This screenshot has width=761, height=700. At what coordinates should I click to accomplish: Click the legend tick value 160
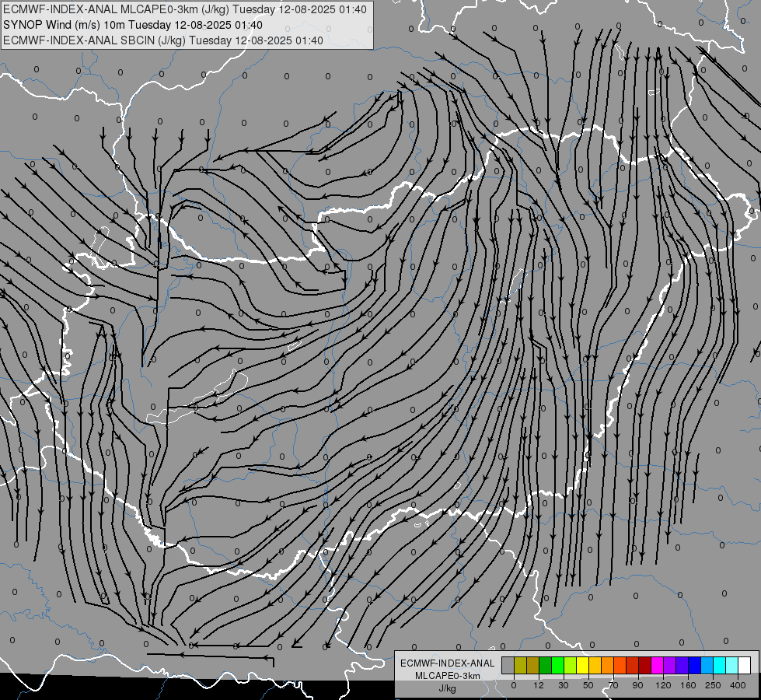pos(688,685)
